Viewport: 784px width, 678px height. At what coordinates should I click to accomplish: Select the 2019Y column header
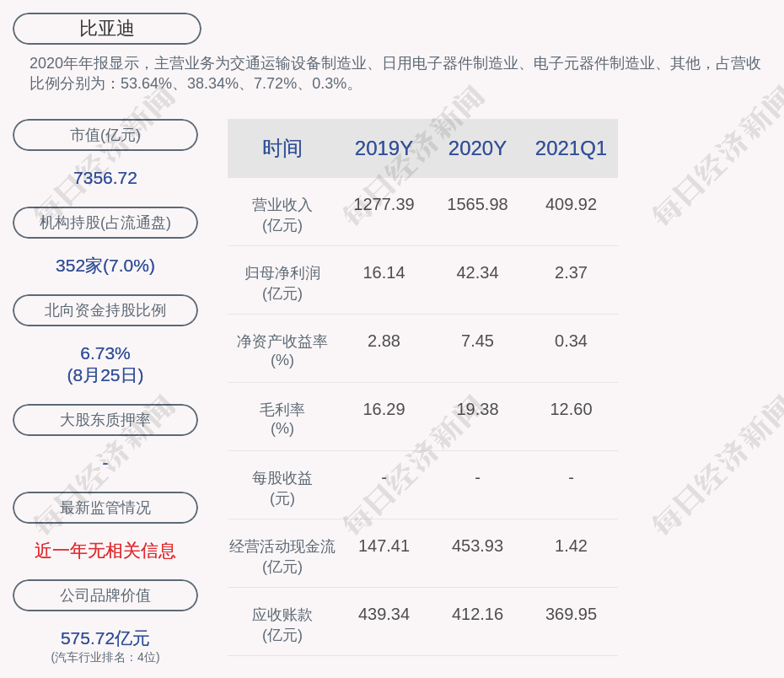384,148
